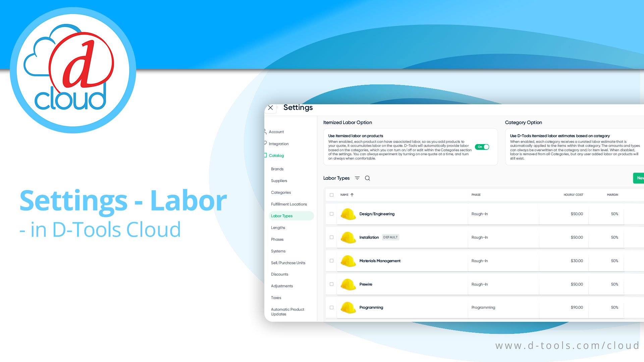Viewport: 644px width, 362px height.
Task: Toggle the itemized labor on products switch
Action: (482, 147)
